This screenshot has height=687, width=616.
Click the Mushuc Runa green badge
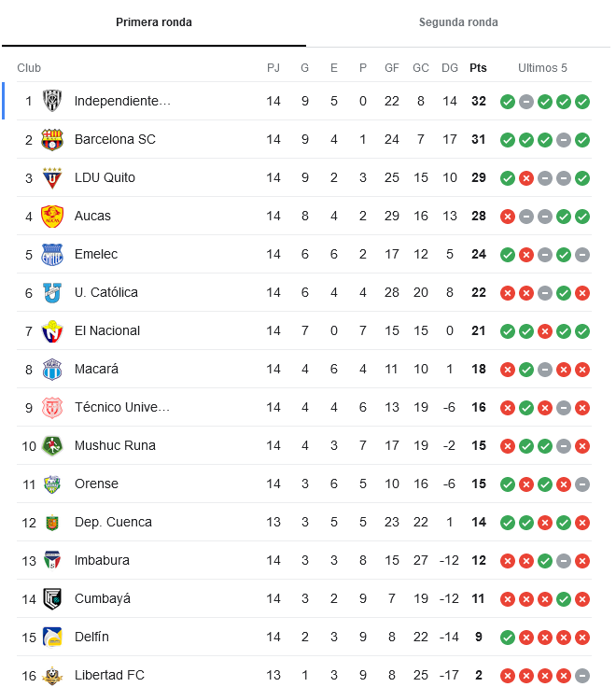[x=52, y=446]
